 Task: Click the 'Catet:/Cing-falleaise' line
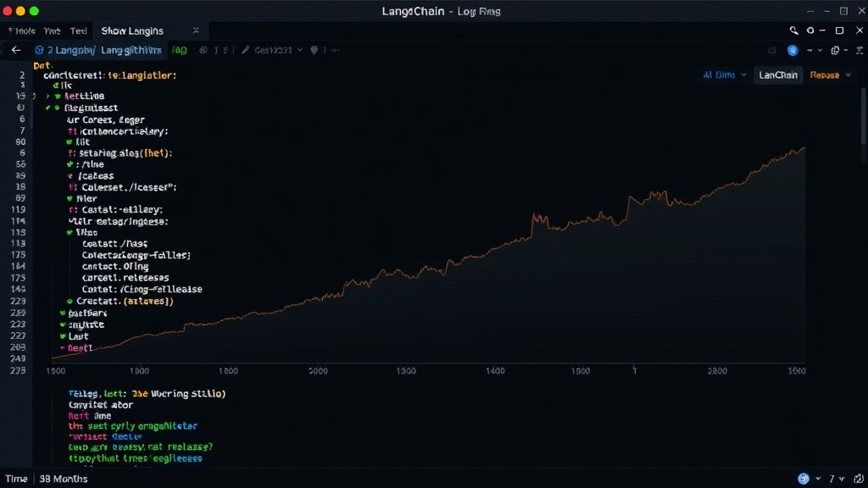[142, 290]
